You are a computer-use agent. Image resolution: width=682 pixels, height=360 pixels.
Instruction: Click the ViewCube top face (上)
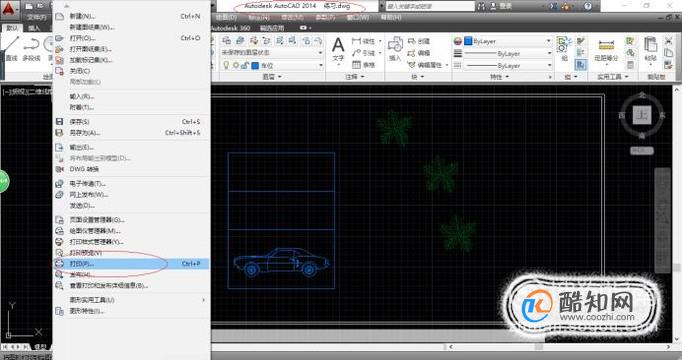[642, 115]
